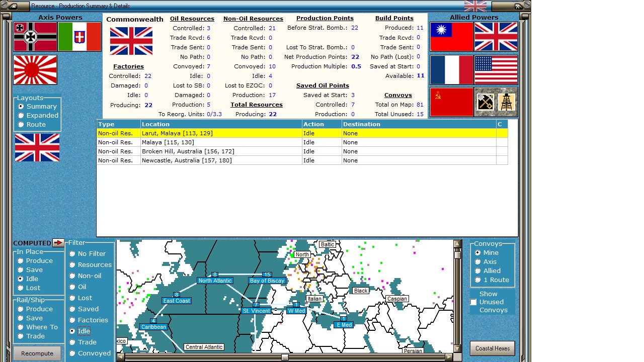The image size is (644, 362).
Task: Click the large Commonwealth Union Jack flag
Action: click(x=131, y=41)
